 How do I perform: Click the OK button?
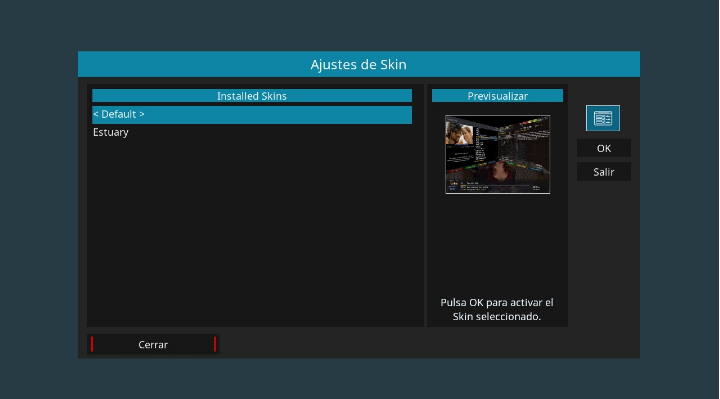pyautogui.click(x=603, y=148)
